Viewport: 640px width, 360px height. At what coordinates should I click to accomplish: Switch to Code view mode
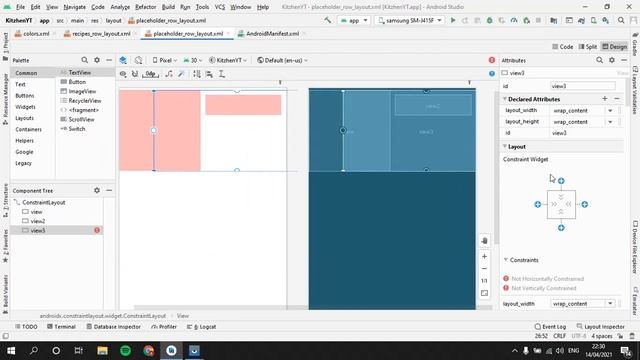[x=562, y=47]
